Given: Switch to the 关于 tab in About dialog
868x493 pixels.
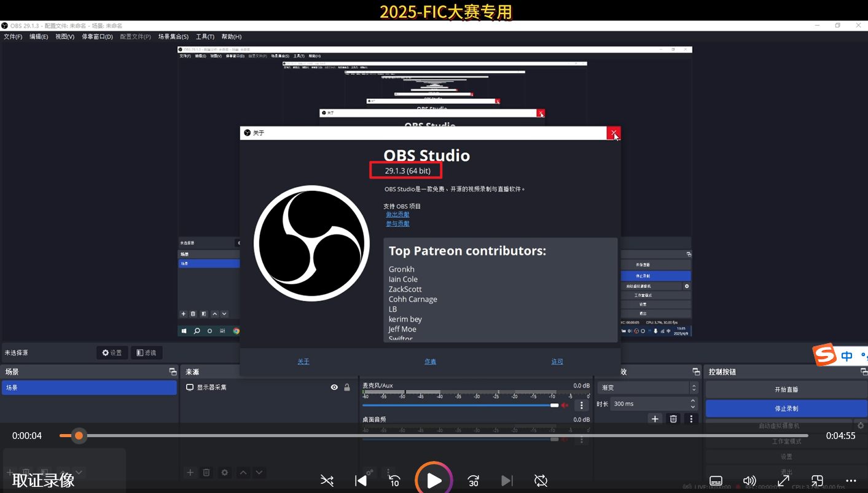Looking at the screenshot, I should coord(303,362).
